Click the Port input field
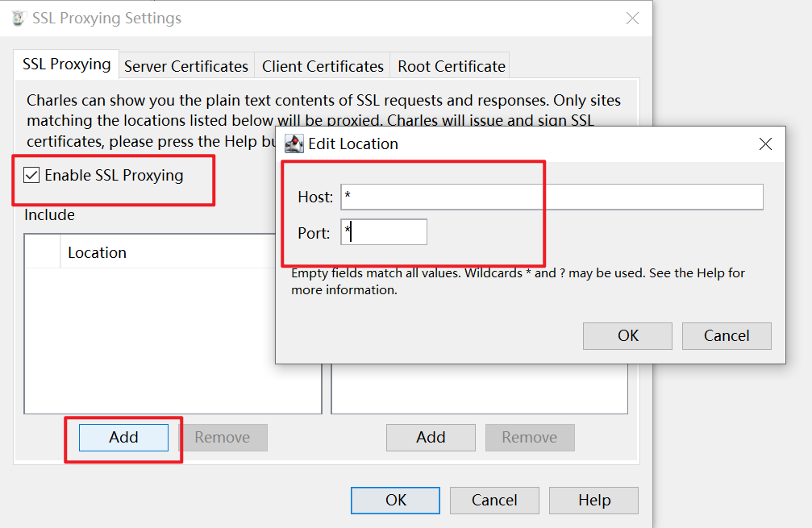Image resolution: width=812 pixels, height=528 pixels. click(384, 232)
